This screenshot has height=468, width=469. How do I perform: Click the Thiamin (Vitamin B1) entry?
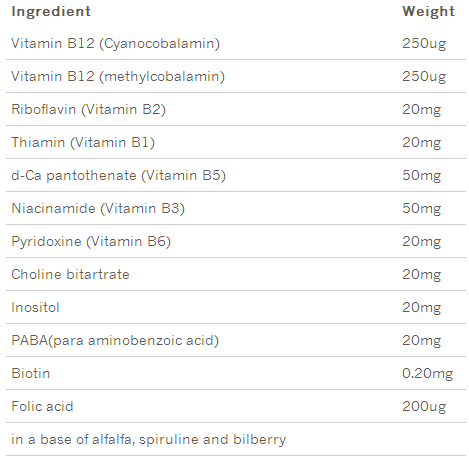83,143
